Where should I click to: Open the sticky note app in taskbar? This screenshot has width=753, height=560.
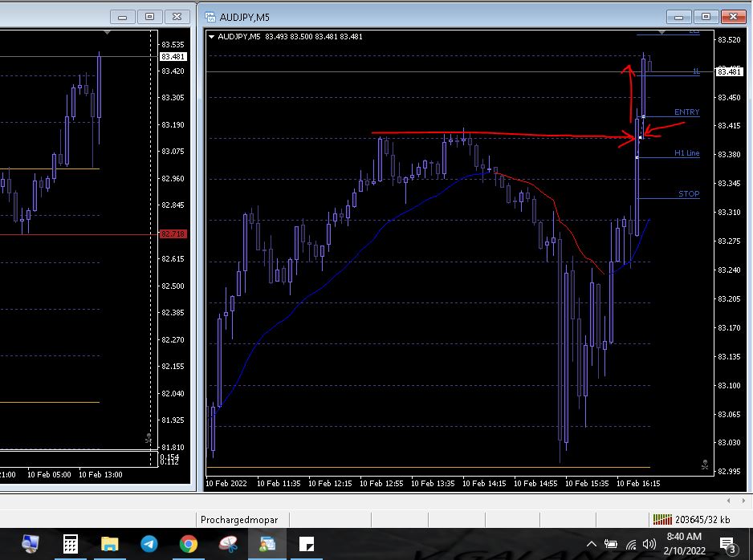tap(307, 544)
